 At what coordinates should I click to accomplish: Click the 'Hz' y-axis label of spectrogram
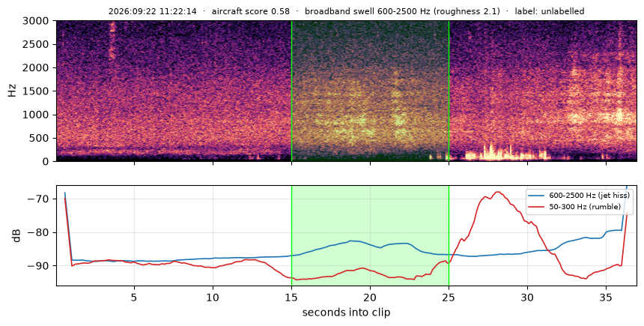click(x=12, y=91)
